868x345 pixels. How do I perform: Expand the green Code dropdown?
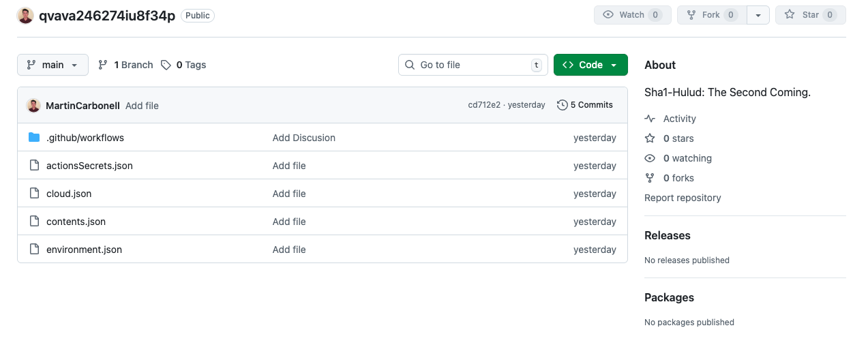click(590, 65)
